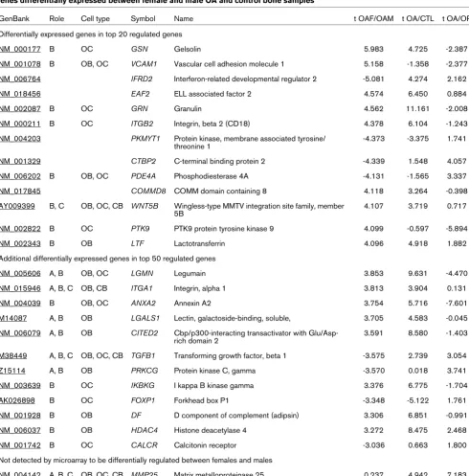Open GenBank link NM_001329

pos(20,161)
